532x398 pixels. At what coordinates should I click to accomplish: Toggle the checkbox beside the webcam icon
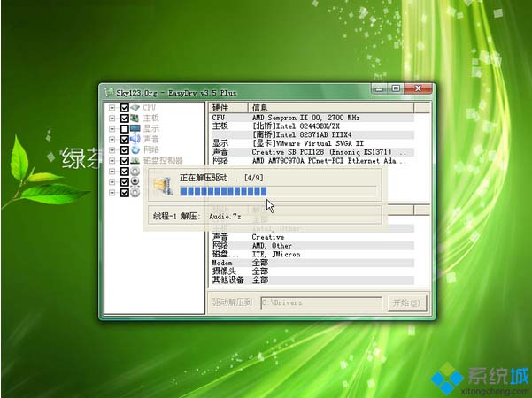(x=125, y=182)
